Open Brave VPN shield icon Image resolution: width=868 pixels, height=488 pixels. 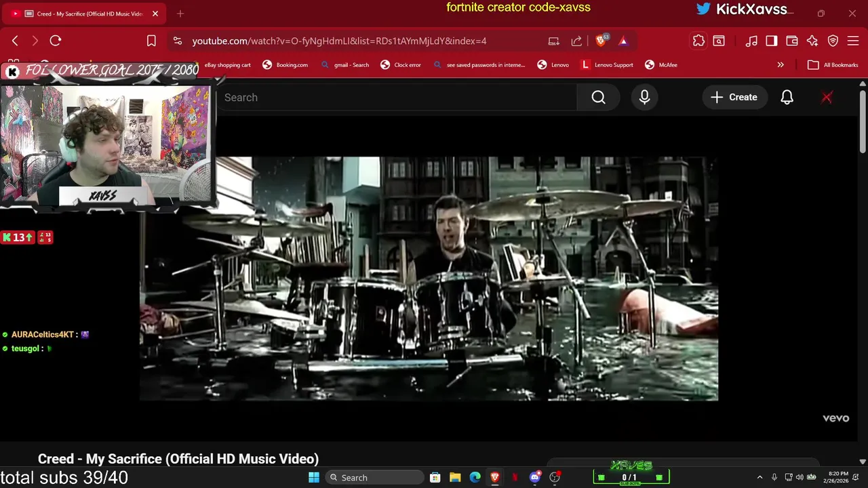coord(833,41)
